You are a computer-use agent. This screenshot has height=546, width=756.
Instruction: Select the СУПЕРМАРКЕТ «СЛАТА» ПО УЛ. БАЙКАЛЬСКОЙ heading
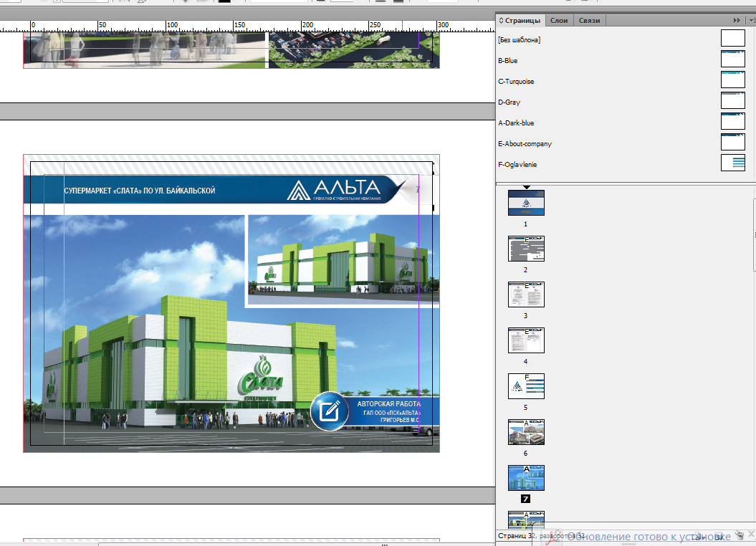point(140,191)
